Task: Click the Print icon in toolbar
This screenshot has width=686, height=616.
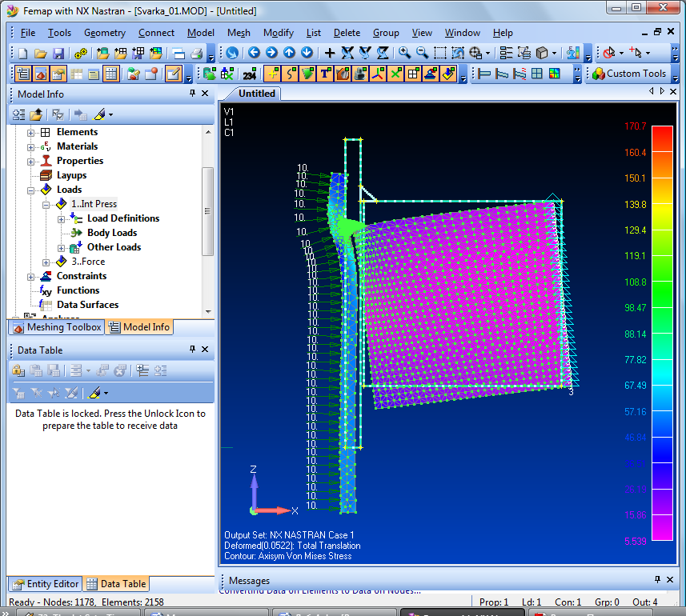Action: tap(197, 54)
